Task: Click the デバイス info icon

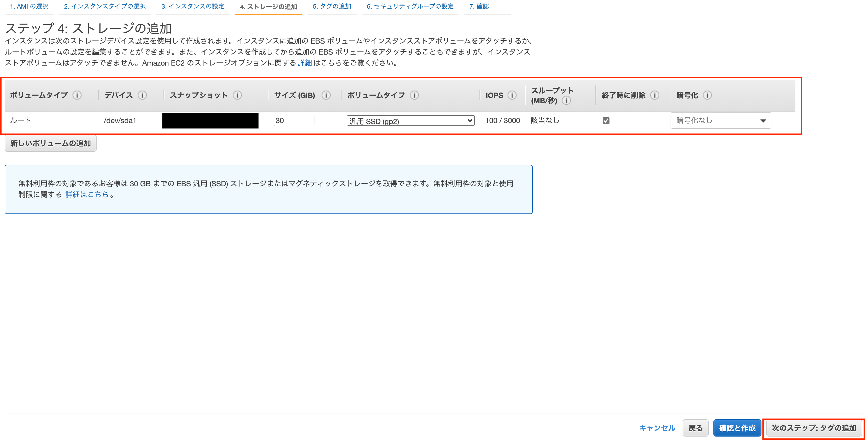Action: [x=143, y=95]
